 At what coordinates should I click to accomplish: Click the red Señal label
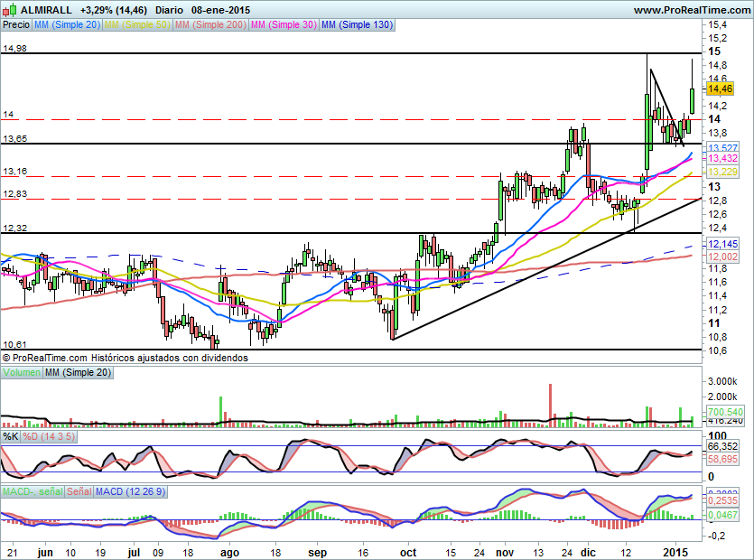[x=79, y=490]
